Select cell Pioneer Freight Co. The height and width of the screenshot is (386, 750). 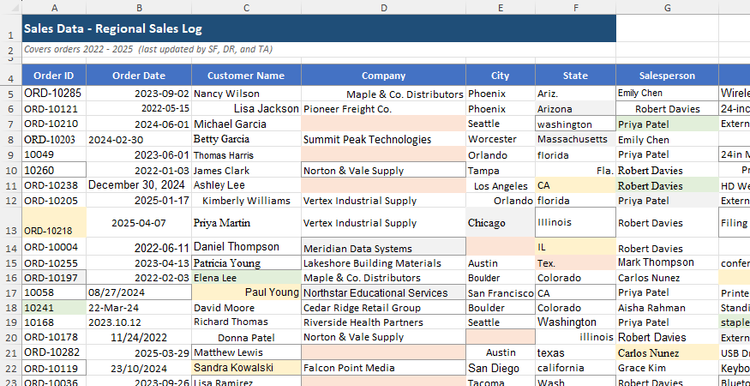[383, 109]
